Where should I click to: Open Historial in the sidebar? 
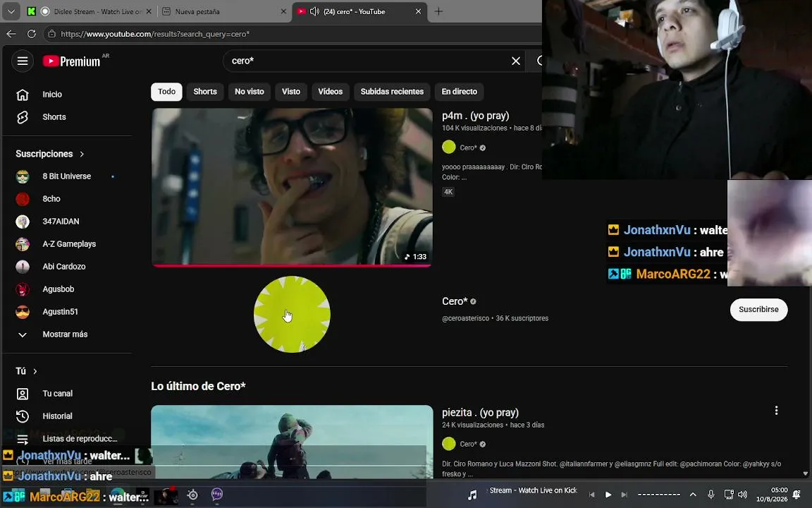(x=57, y=416)
